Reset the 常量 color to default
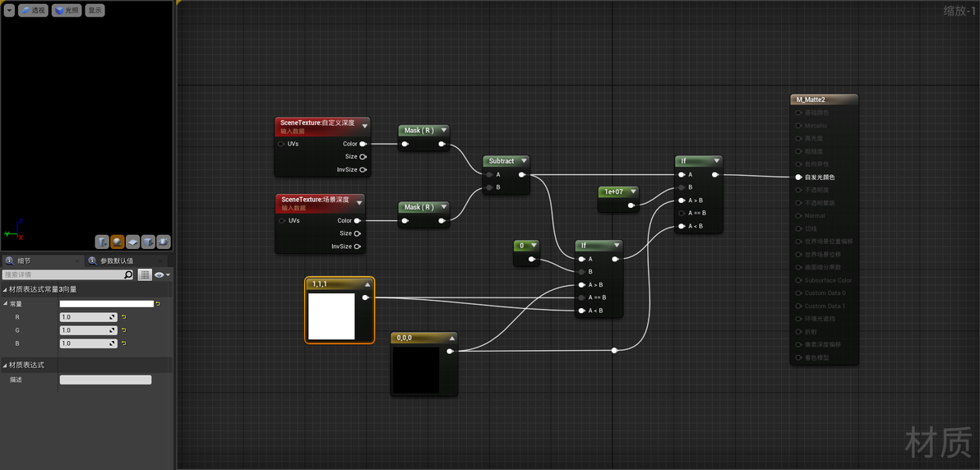The height and width of the screenshot is (470, 980). (x=158, y=304)
